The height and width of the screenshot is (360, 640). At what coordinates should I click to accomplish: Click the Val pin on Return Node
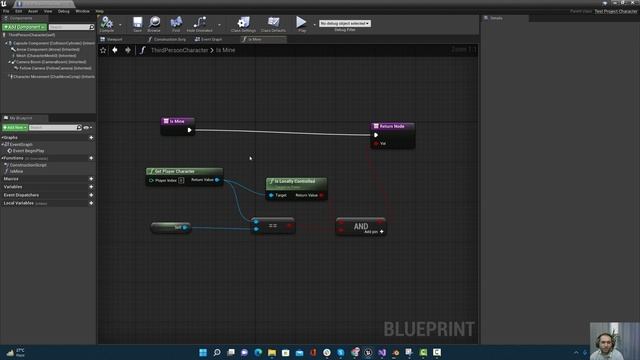(x=376, y=144)
